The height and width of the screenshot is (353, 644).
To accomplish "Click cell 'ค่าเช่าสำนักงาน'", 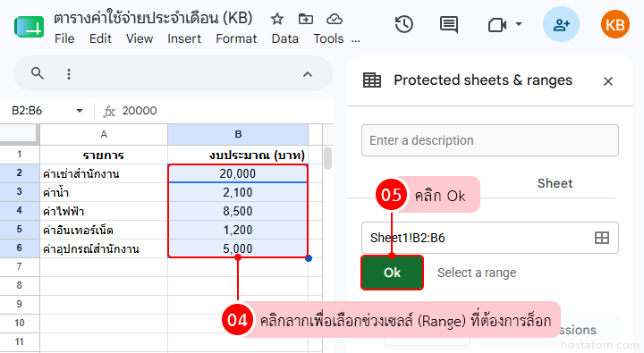I will click(x=104, y=173).
